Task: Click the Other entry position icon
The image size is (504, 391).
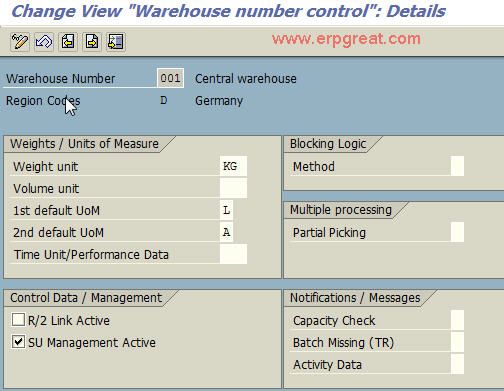Action: pyautogui.click(x=116, y=42)
